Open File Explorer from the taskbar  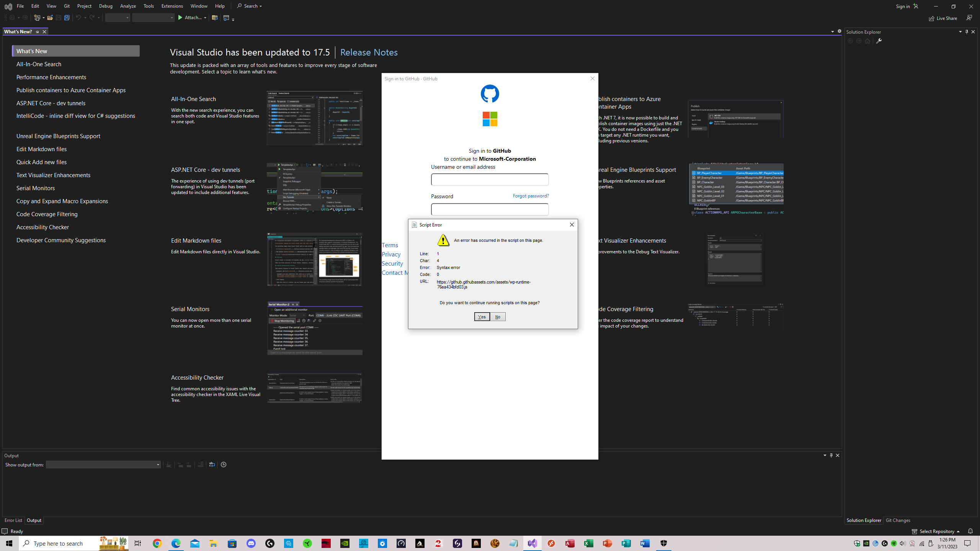pyautogui.click(x=213, y=543)
